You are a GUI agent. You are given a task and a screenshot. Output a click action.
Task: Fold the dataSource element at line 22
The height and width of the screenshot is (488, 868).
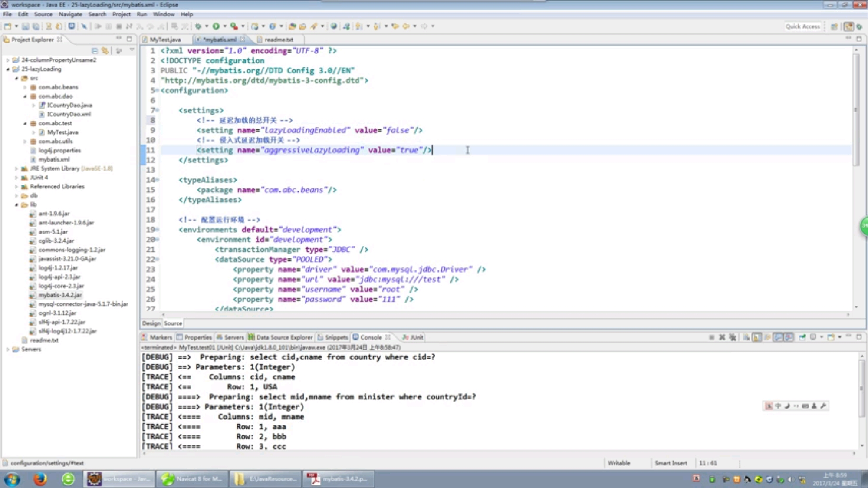(x=158, y=259)
